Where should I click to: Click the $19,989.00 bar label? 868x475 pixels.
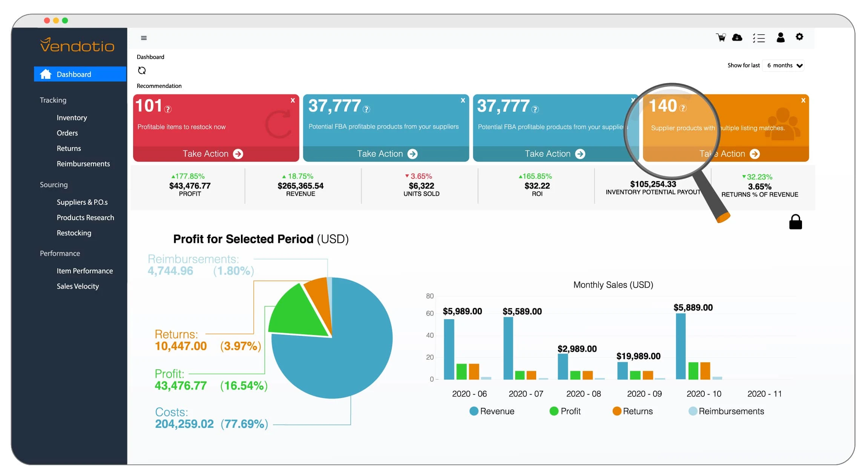(x=638, y=356)
